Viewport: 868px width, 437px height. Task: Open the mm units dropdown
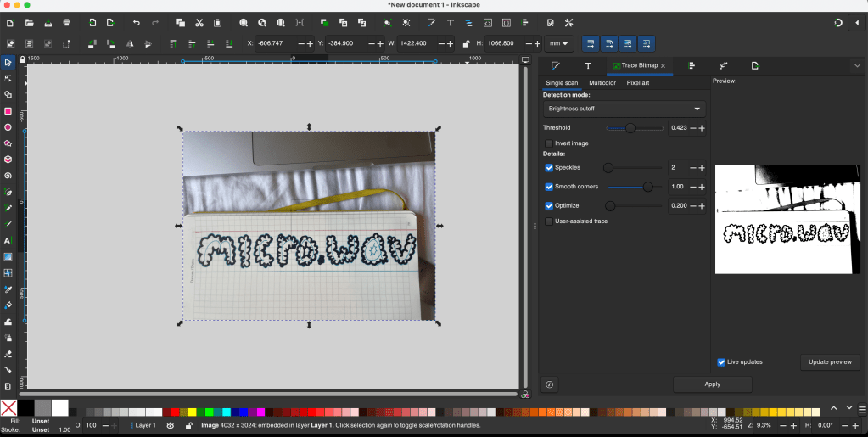(x=561, y=43)
